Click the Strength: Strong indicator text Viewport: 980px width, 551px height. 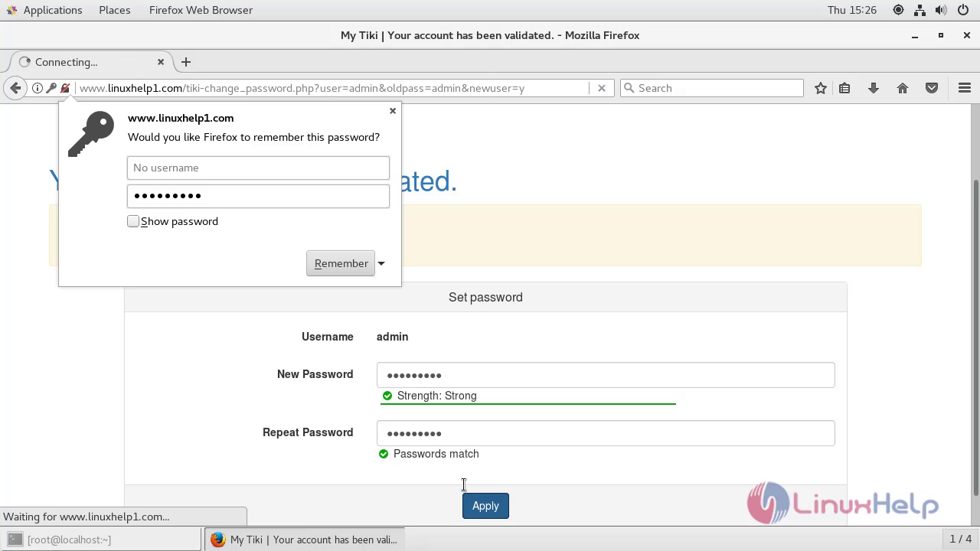pyautogui.click(x=436, y=396)
